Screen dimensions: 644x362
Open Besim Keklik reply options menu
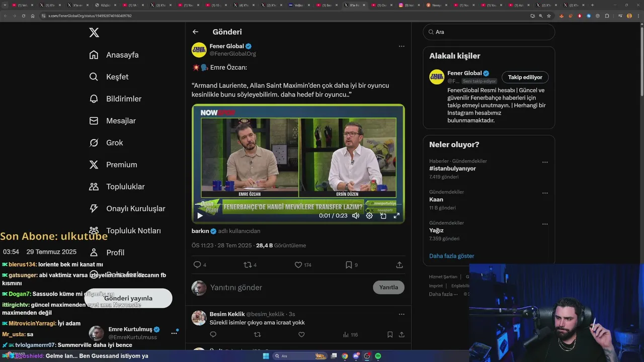(401, 314)
